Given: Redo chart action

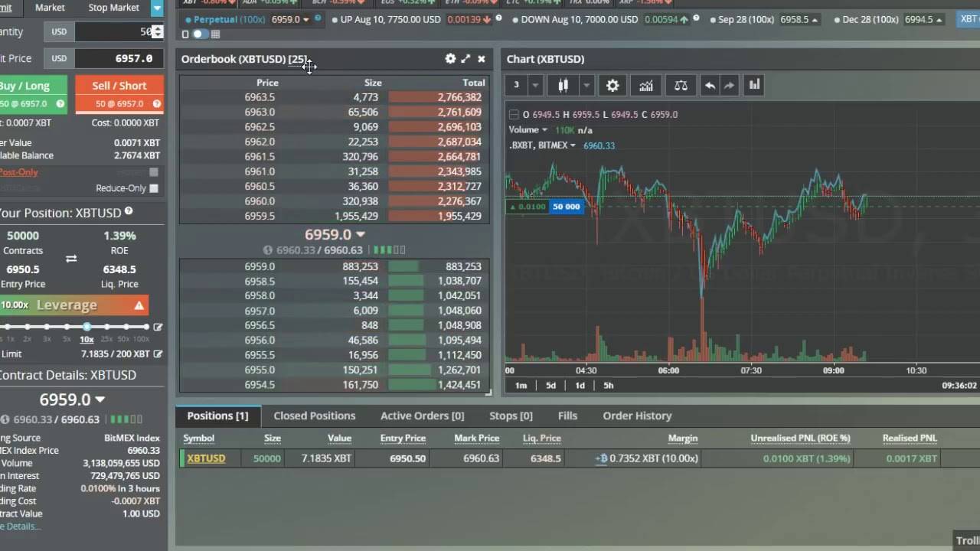Looking at the screenshot, I should coord(729,86).
